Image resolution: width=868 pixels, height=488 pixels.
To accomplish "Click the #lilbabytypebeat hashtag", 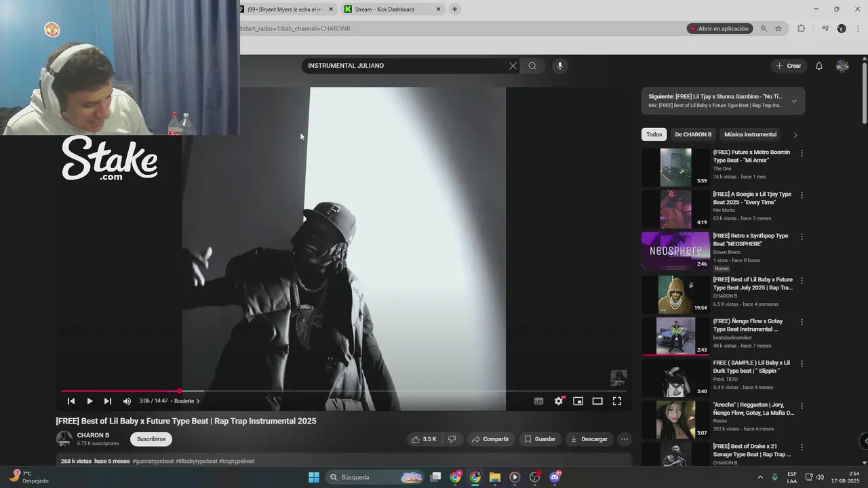I will tap(197, 462).
